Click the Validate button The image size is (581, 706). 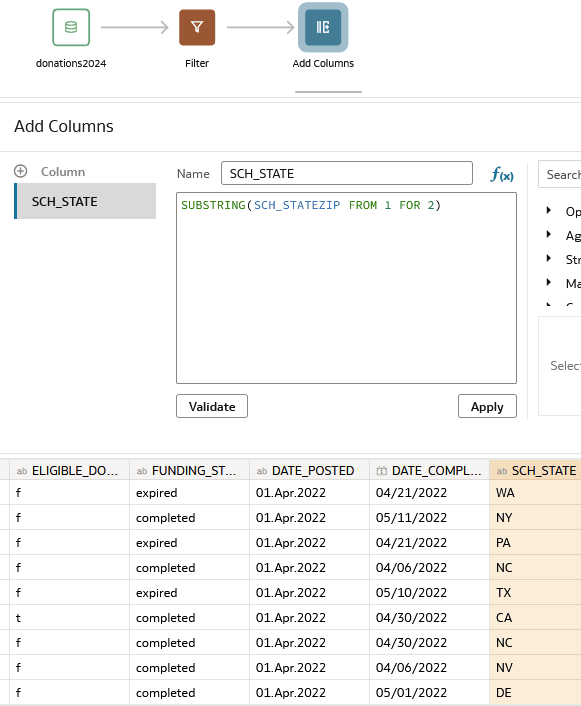[x=212, y=406]
